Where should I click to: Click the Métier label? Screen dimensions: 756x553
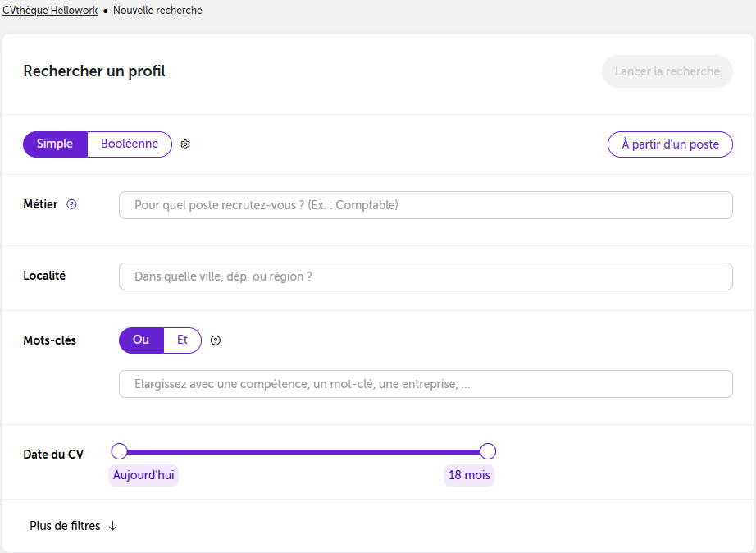tap(40, 204)
